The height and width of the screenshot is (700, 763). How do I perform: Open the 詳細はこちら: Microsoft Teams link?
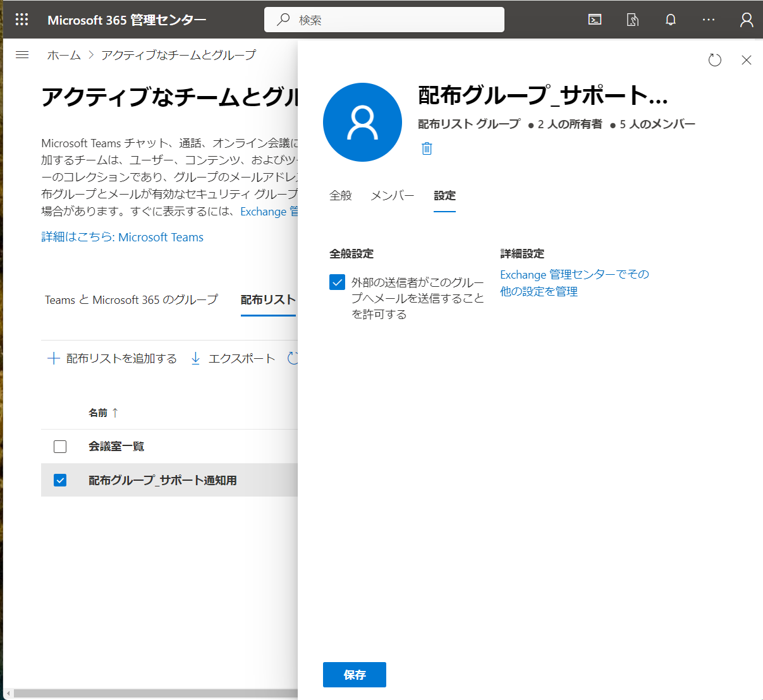123,237
